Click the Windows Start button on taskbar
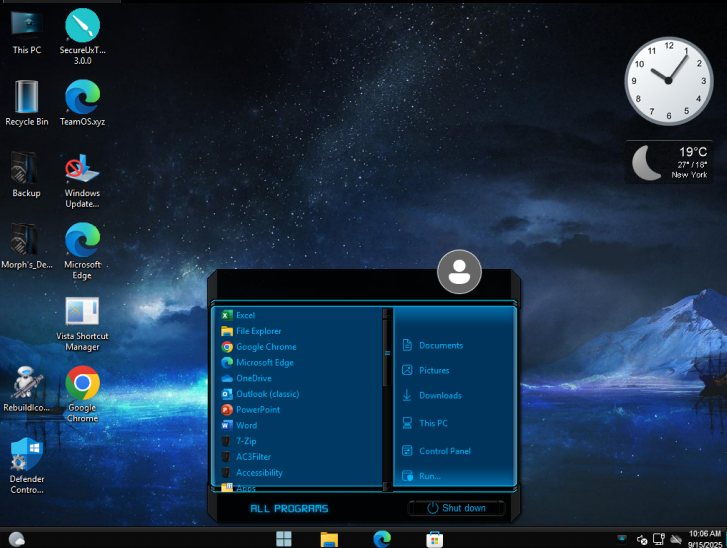This screenshot has height=548, width=727. coord(284,539)
